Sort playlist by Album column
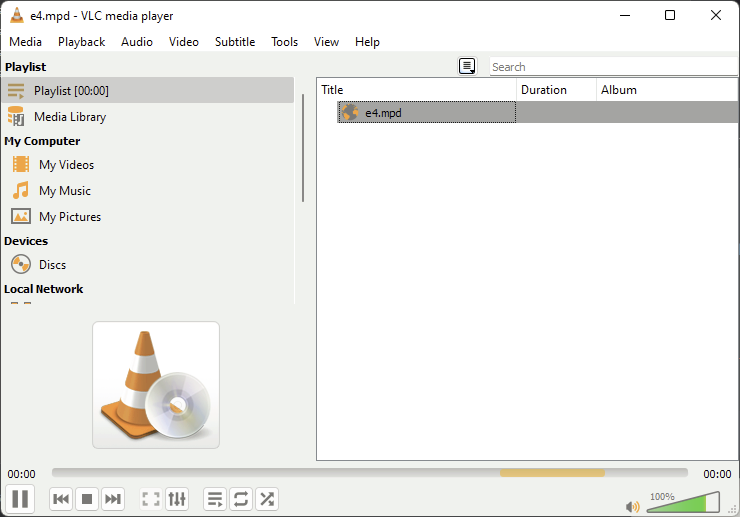740x517 pixels. pyautogui.click(x=667, y=90)
